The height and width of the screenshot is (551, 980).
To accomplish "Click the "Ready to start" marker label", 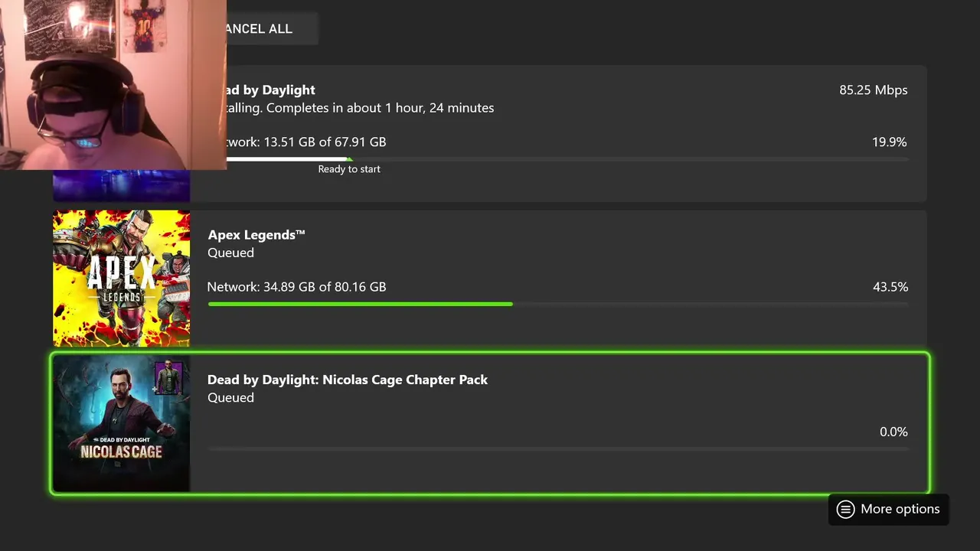I will click(349, 169).
